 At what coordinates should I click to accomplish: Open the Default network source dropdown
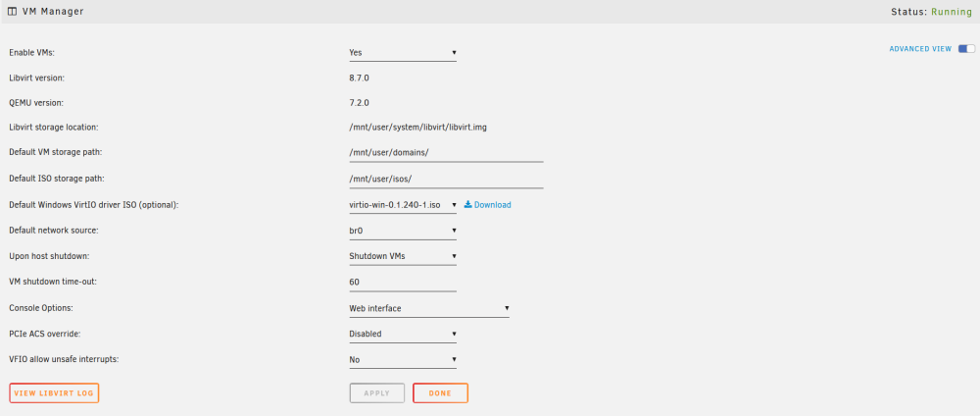coord(403,231)
